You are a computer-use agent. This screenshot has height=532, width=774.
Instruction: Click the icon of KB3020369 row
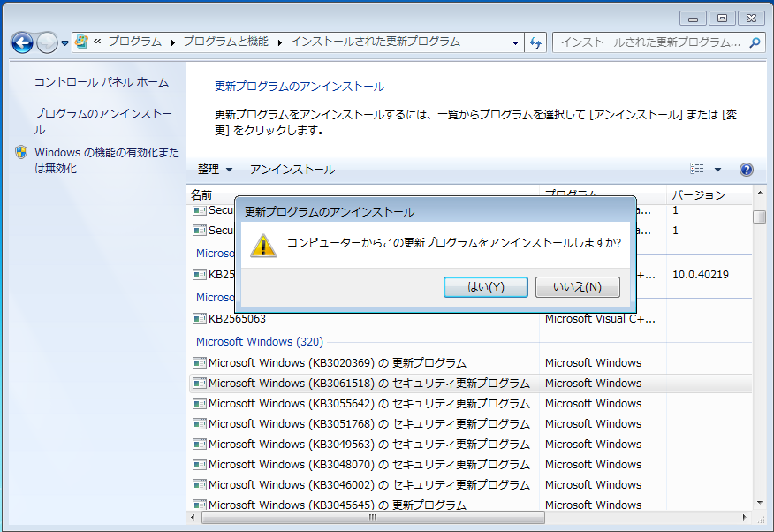(200, 363)
